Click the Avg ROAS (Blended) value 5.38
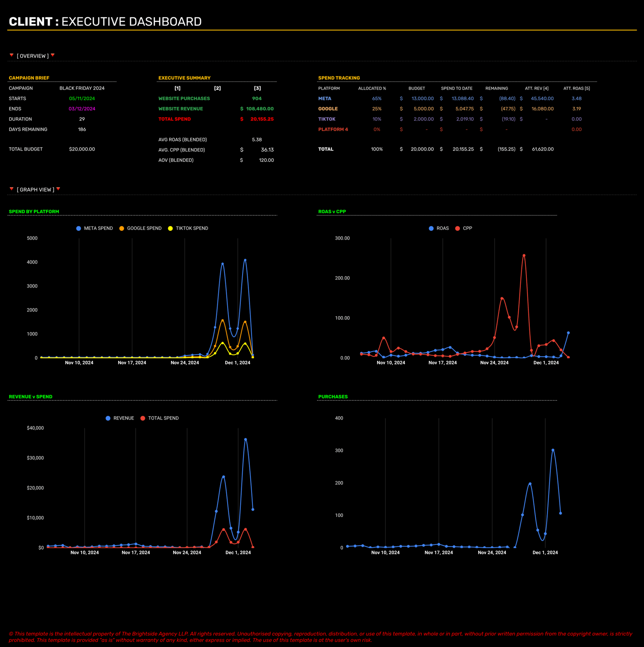The width and height of the screenshot is (644, 647). pos(257,140)
